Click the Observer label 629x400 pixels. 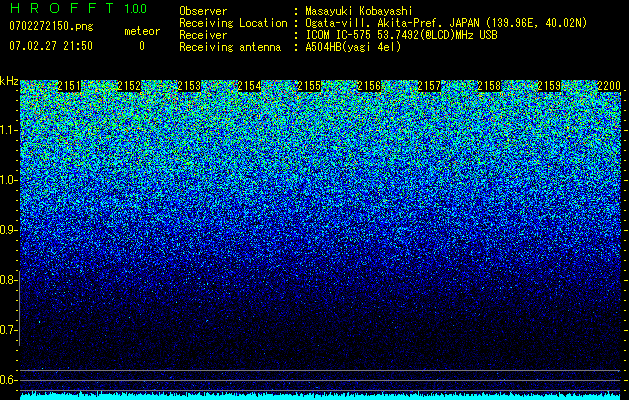(x=203, y=11)
